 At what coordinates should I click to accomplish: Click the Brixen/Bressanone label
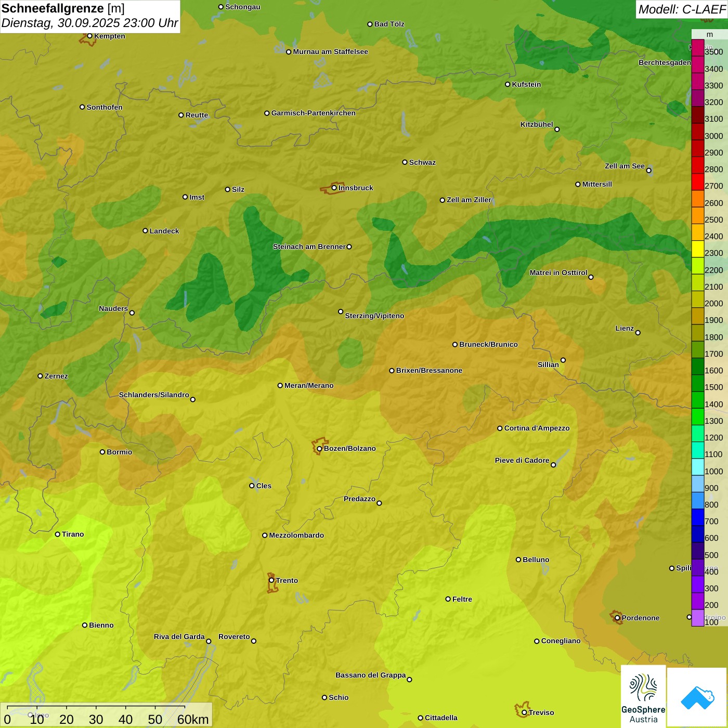(429, 370)
